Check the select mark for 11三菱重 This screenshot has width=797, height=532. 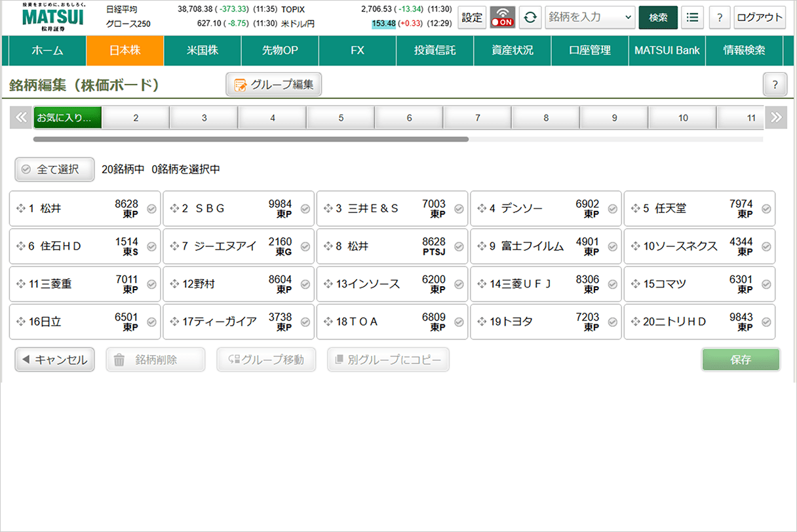coord(151,284)
